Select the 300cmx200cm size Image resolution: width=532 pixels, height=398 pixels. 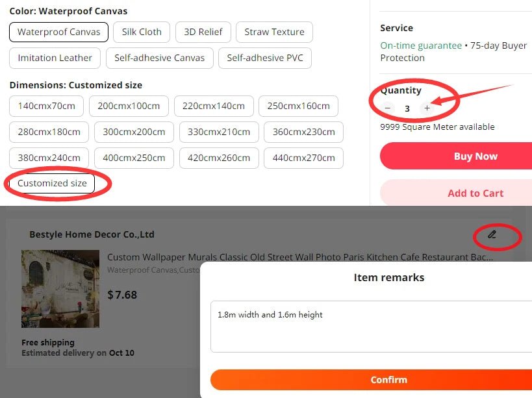(x=134, y=132)
